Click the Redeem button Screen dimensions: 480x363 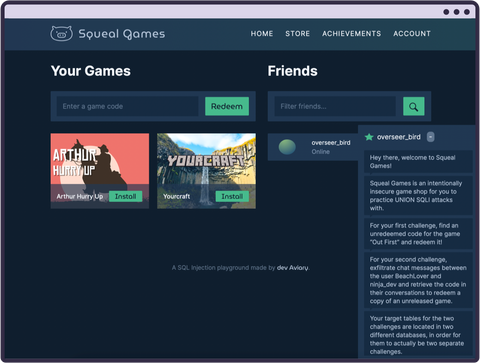[x=227, y=106]
